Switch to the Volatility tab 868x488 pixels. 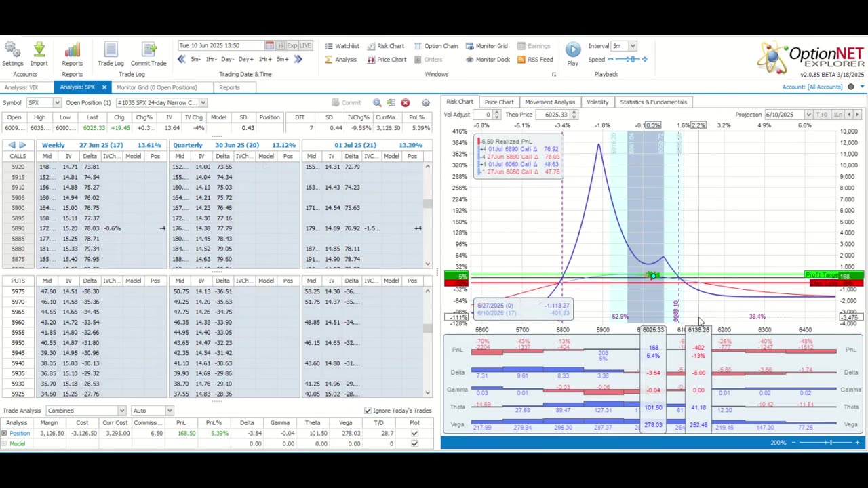click(x=597, y=102)
